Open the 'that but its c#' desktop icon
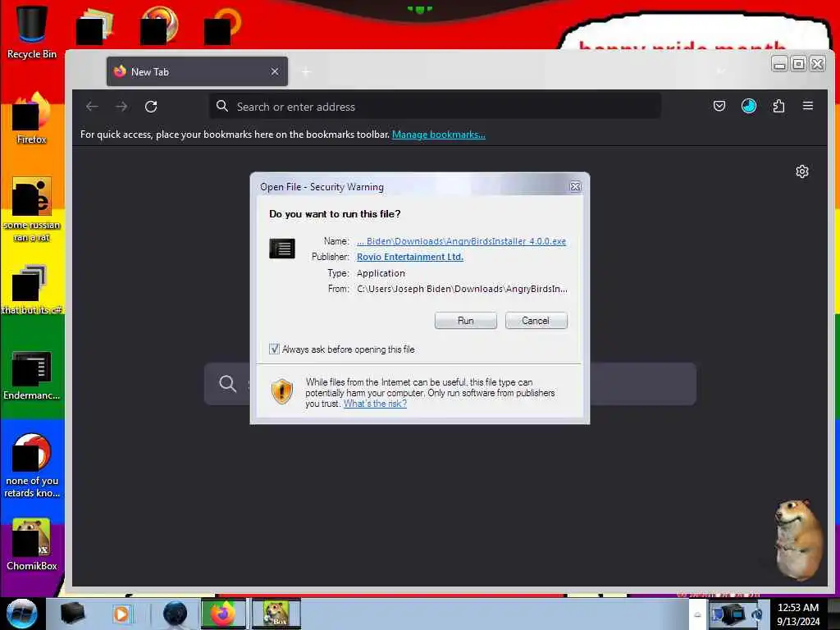 pos(31,290)
